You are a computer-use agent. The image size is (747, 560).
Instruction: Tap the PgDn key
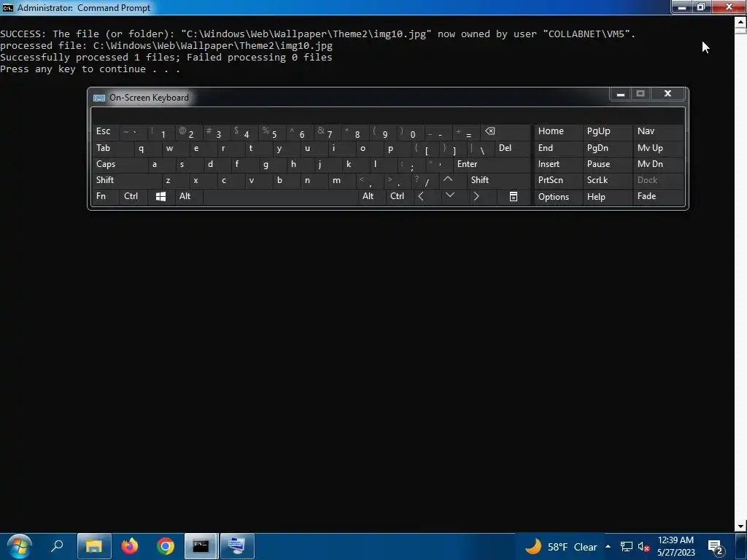[x=607, y=148]
